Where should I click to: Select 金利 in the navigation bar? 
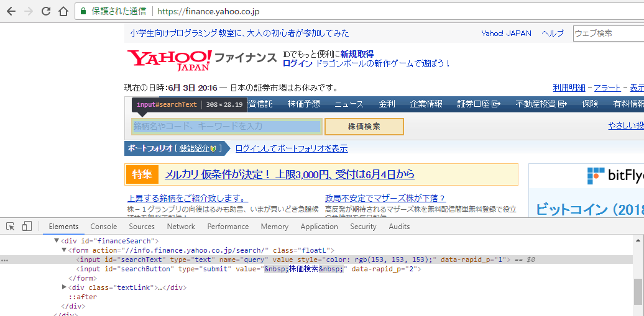387,104
